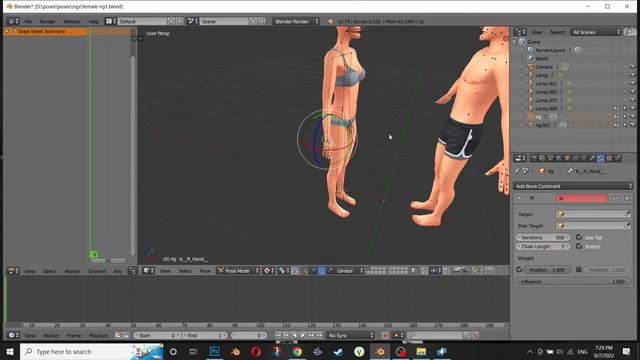The image size is (640, 360).
Task: Click the play animation button
Action: 303,336
